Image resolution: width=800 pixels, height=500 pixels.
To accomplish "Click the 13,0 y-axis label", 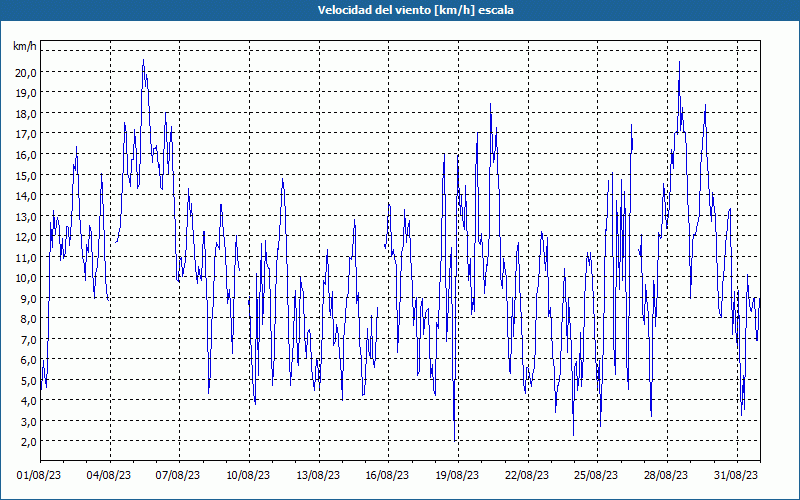I will 26,216.
